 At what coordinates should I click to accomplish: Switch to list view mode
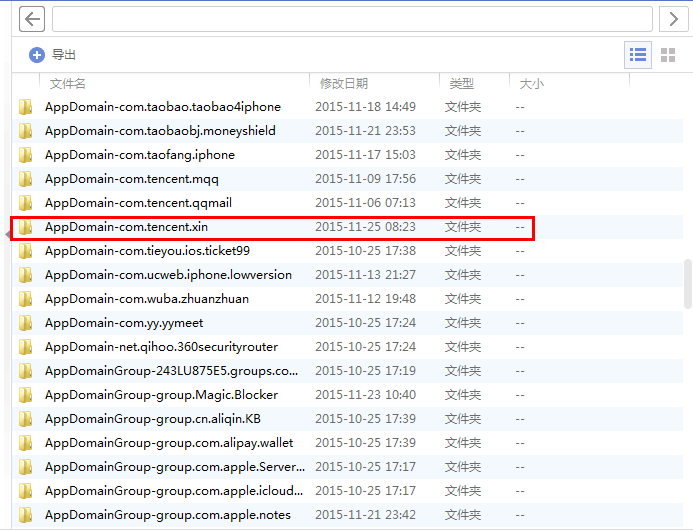tap(638, 55)
